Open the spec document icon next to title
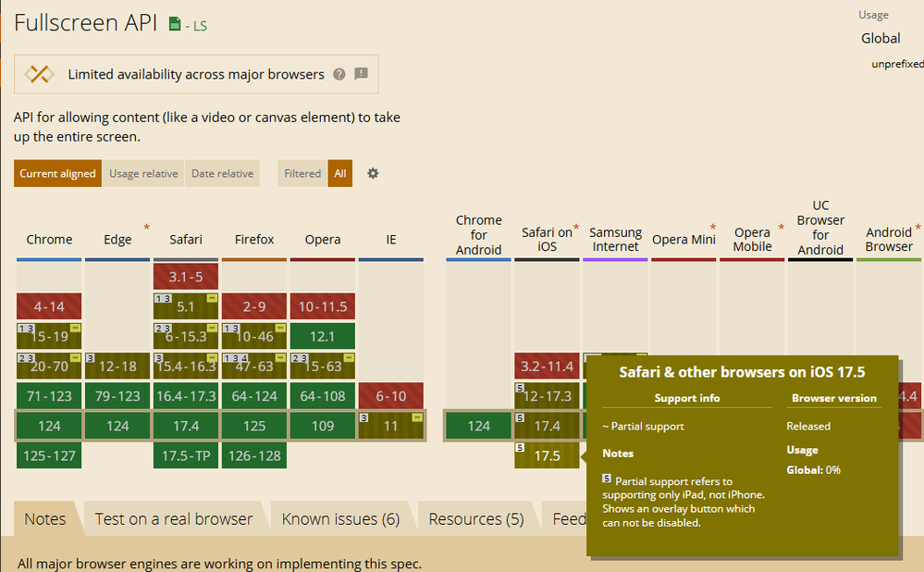 [175, 23]
